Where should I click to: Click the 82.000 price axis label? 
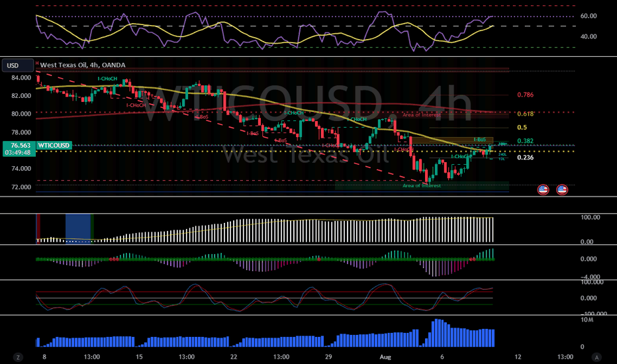(x=21, y=95)
